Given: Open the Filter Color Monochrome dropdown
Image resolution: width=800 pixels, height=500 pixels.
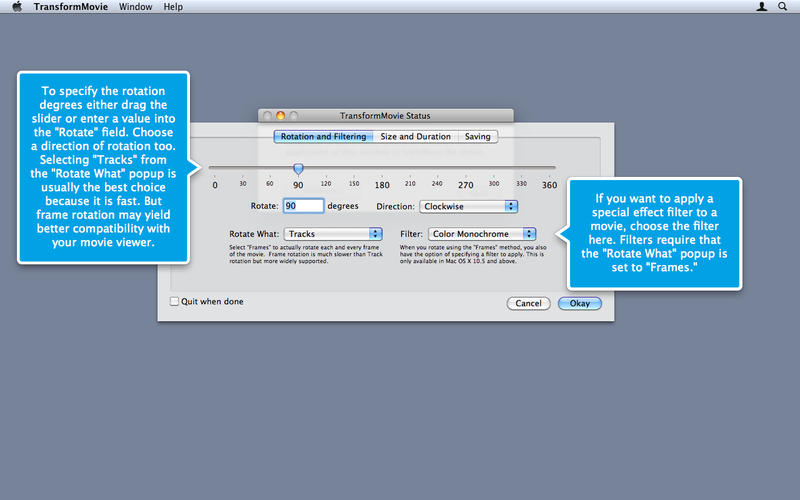Looking at the screenshot, I should tap(482, 234).
